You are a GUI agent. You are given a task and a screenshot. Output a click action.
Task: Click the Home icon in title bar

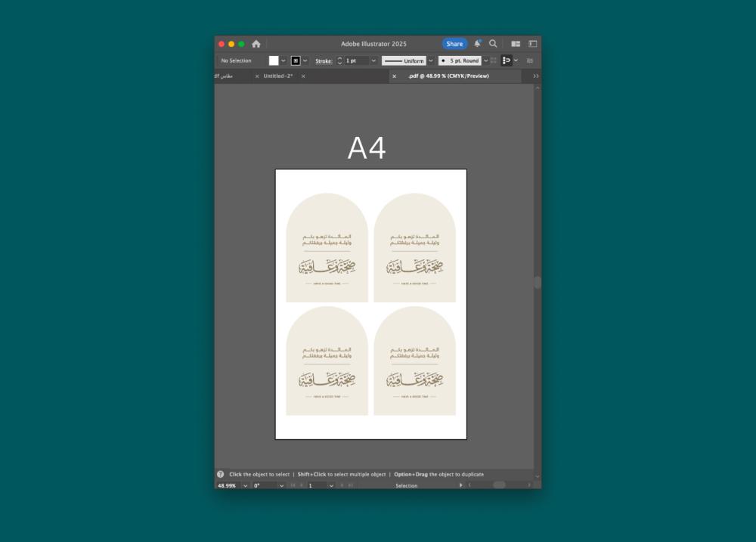point(256,44)
